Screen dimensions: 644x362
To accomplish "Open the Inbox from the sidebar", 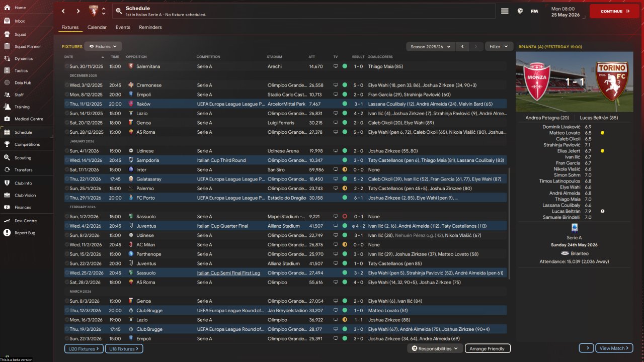I will (x=19, y=21).
